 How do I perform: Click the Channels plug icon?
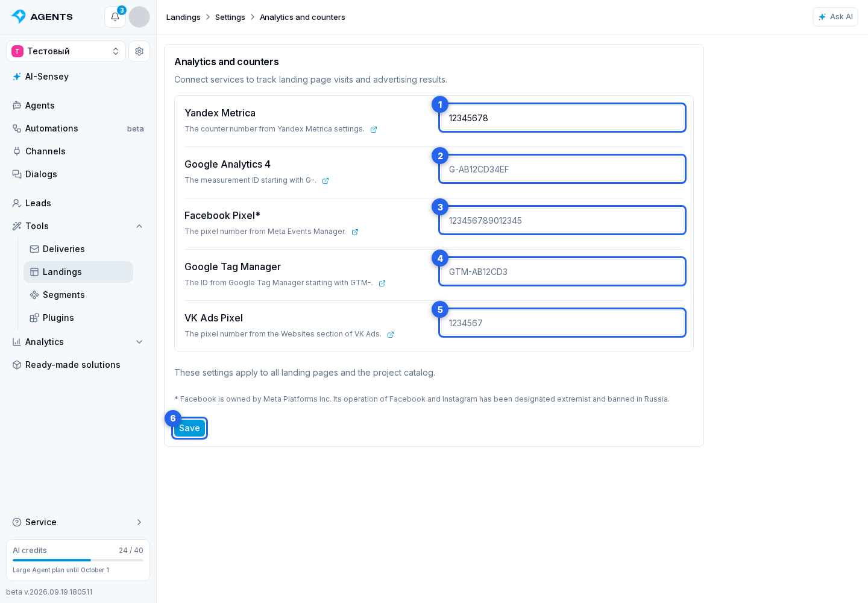point(17,151)
